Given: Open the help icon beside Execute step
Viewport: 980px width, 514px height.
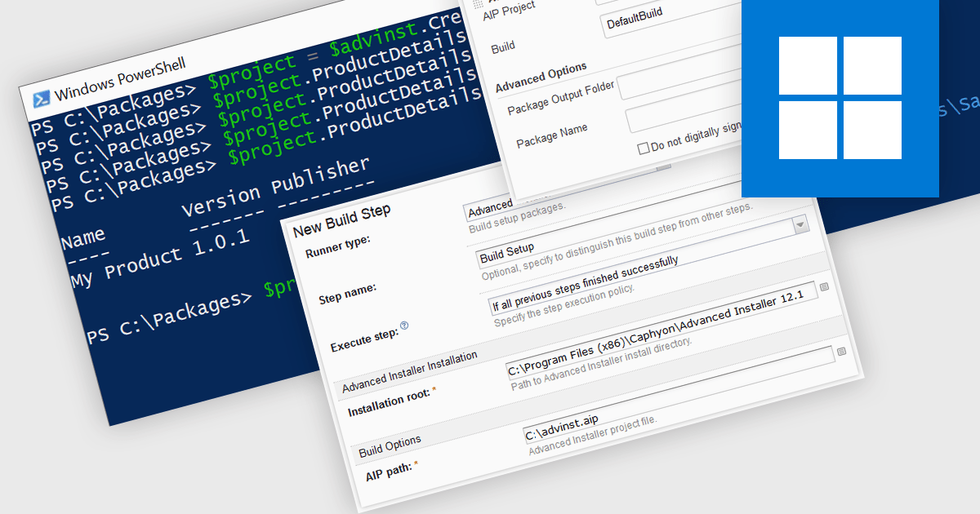Looking at the screenshot, I should click(x=404, y=326).
